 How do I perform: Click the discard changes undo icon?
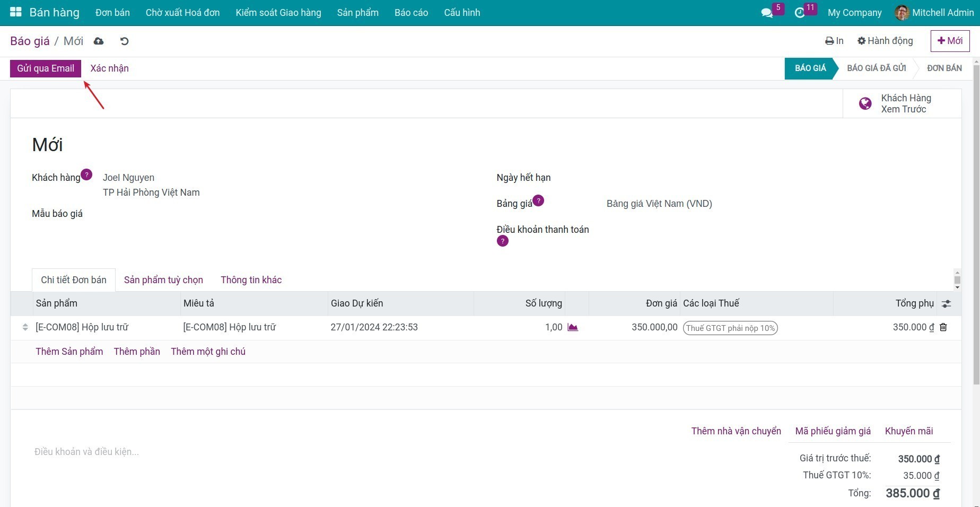[x=125, y=41]
